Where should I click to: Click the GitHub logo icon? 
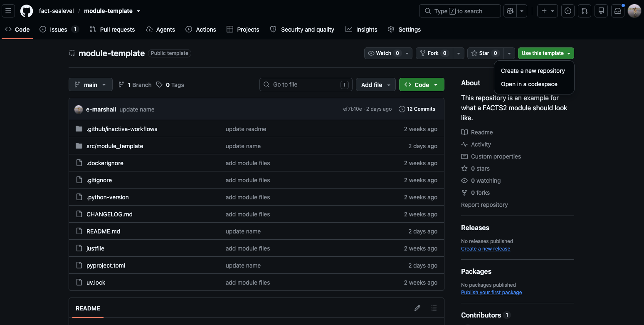click(x=27, y=11)
